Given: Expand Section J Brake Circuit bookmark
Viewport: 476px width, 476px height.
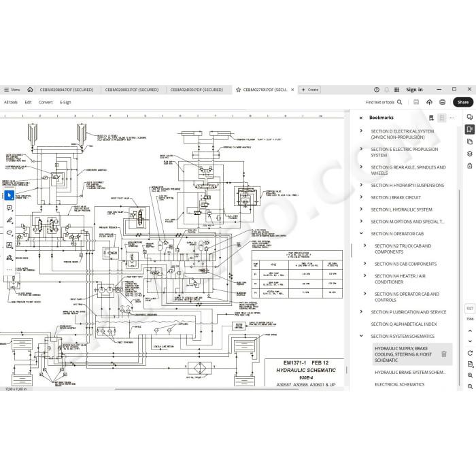Looking at the screenshot, I should tap(361, 197).
